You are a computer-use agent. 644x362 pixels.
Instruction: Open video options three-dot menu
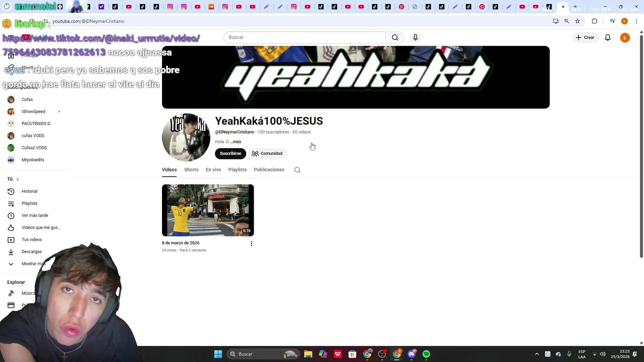tap(252, 243)
